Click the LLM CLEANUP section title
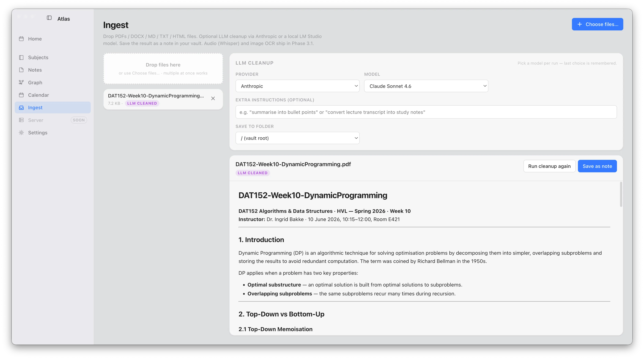The image size is (644, 359). tap(254, 63)
